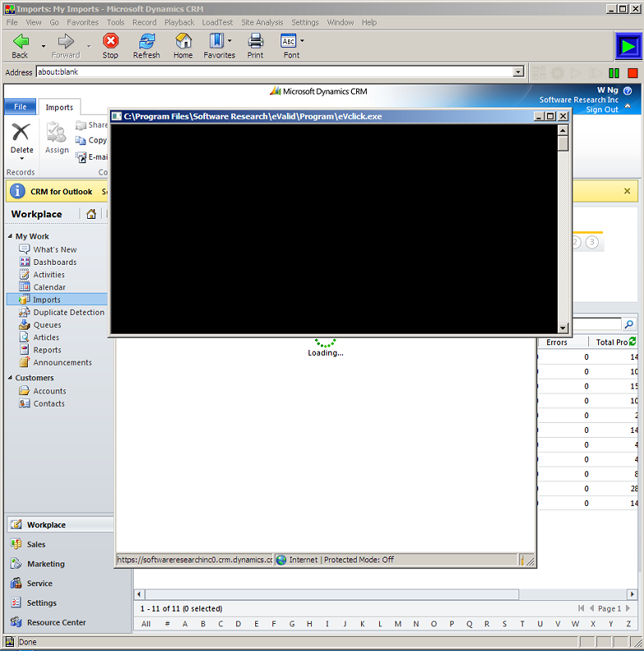Open Calendar in navigation pane
The width and height of the screenshot is (644, 651).
[x=49, y=287]
